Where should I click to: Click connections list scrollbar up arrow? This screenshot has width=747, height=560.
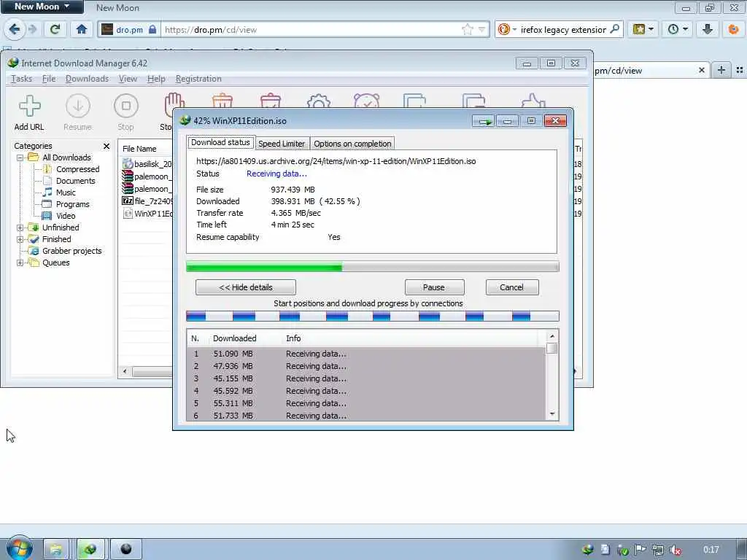click(x=551, y=336)
